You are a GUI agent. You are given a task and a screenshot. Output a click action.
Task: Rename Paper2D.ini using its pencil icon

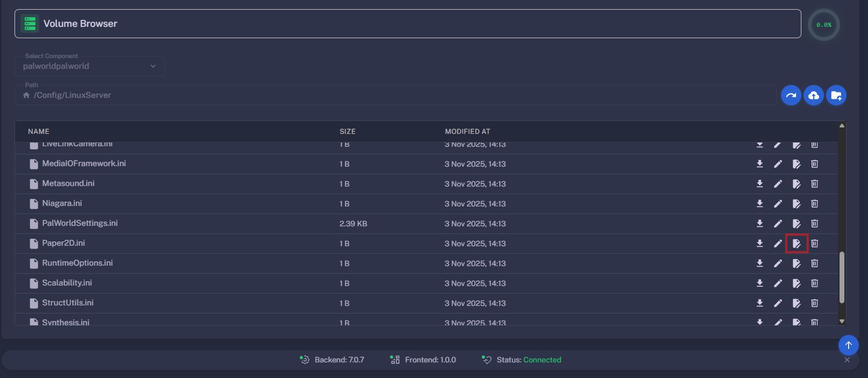(778, 244)
